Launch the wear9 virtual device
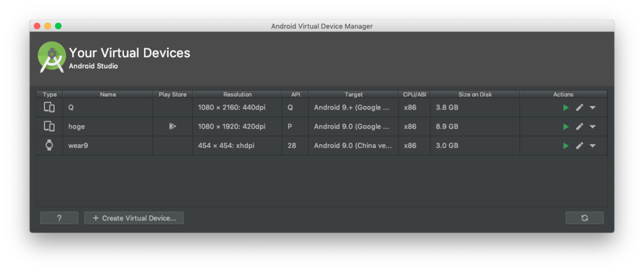This screenshot has width=644, height=272. click(566, 146)
